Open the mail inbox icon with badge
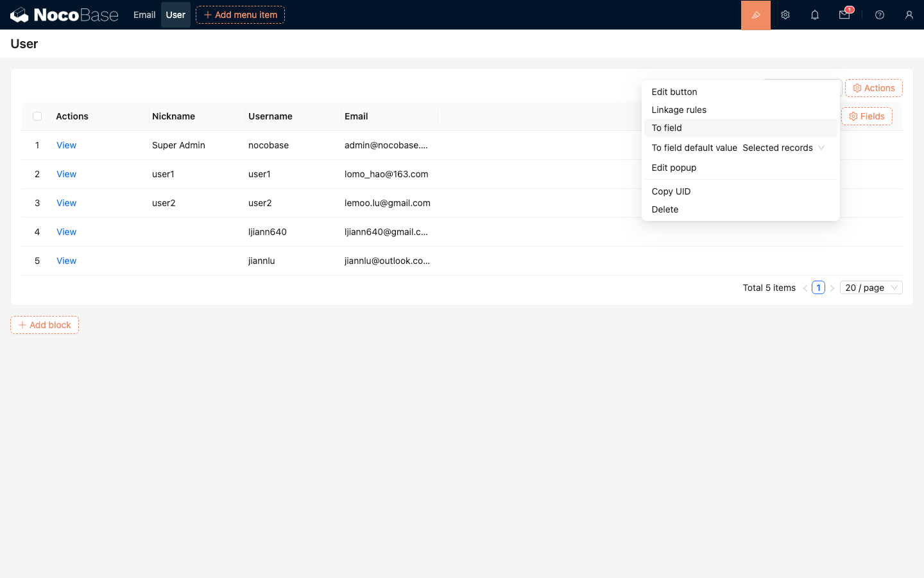The width and height of the screenshot is (924, 578). click(844, 15)
